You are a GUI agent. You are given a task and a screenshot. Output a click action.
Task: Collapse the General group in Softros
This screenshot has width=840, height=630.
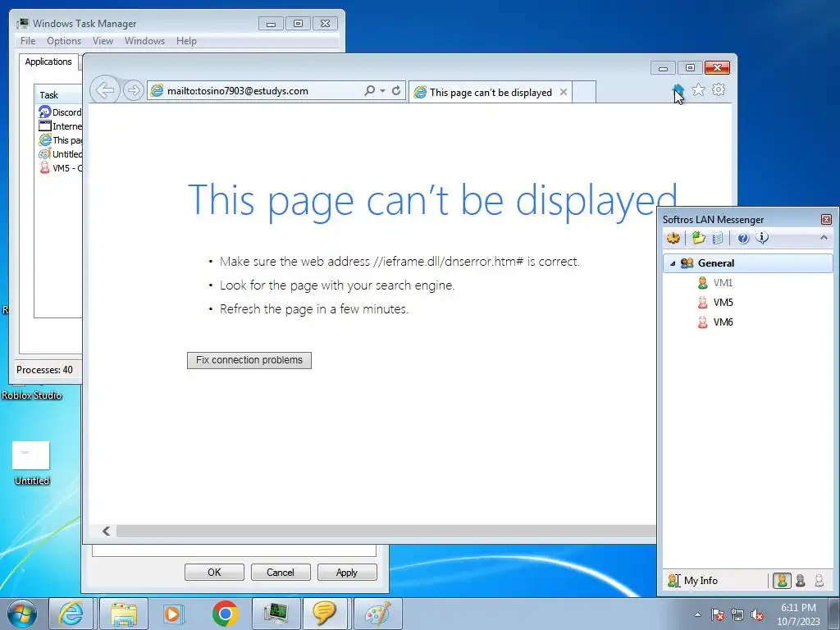pyautogui.click(x=673, y=263)
